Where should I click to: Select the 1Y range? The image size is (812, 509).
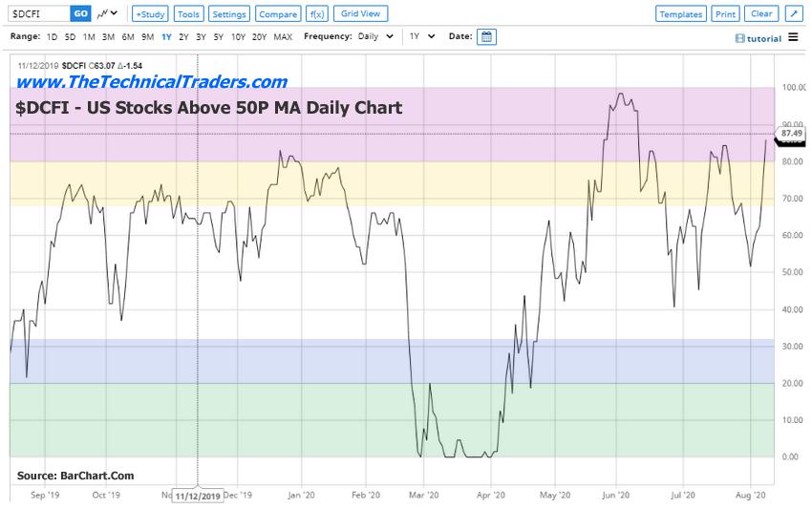point(166,37)
